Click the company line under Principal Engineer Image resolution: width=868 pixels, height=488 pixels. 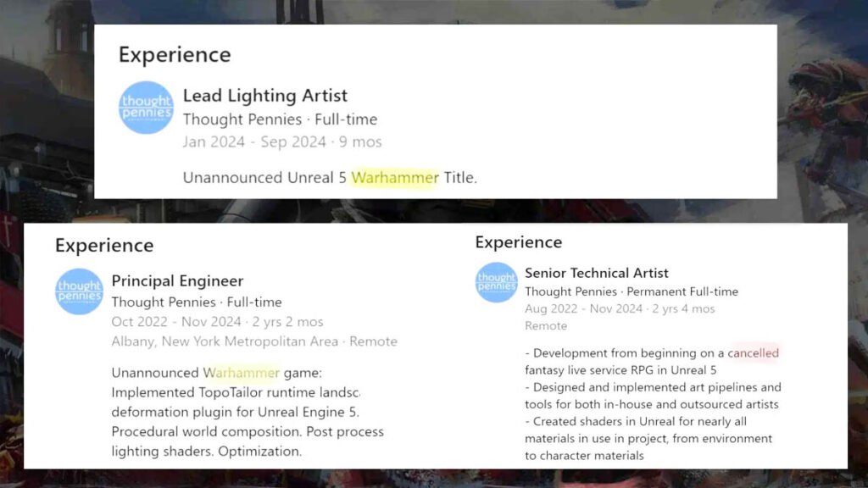click(197, 302)
